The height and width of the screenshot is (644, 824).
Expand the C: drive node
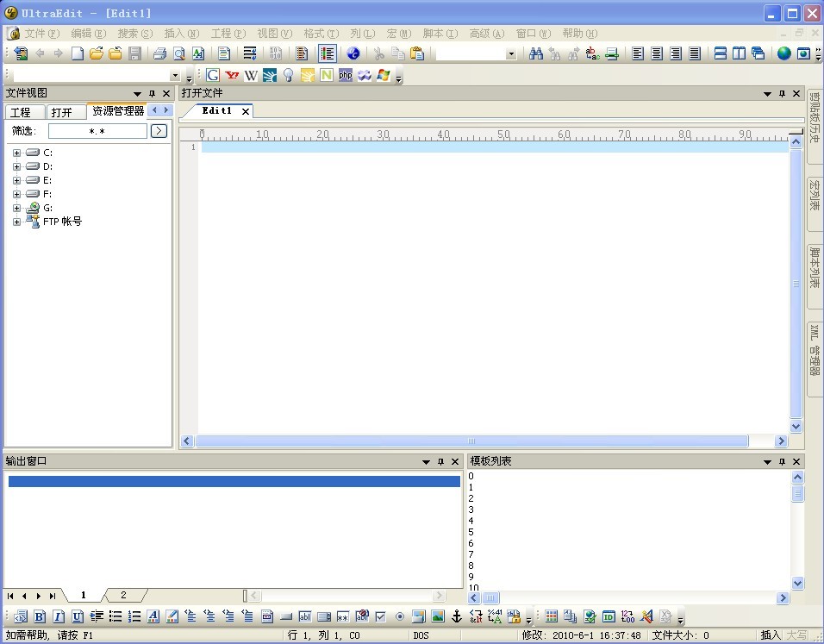[17, 153]
